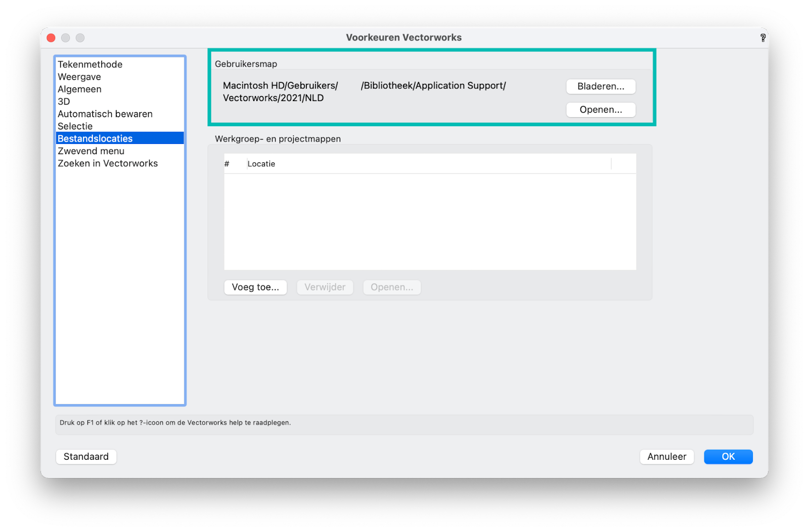
Task: Confirm the preferences with OK
Action: (728, 457)
